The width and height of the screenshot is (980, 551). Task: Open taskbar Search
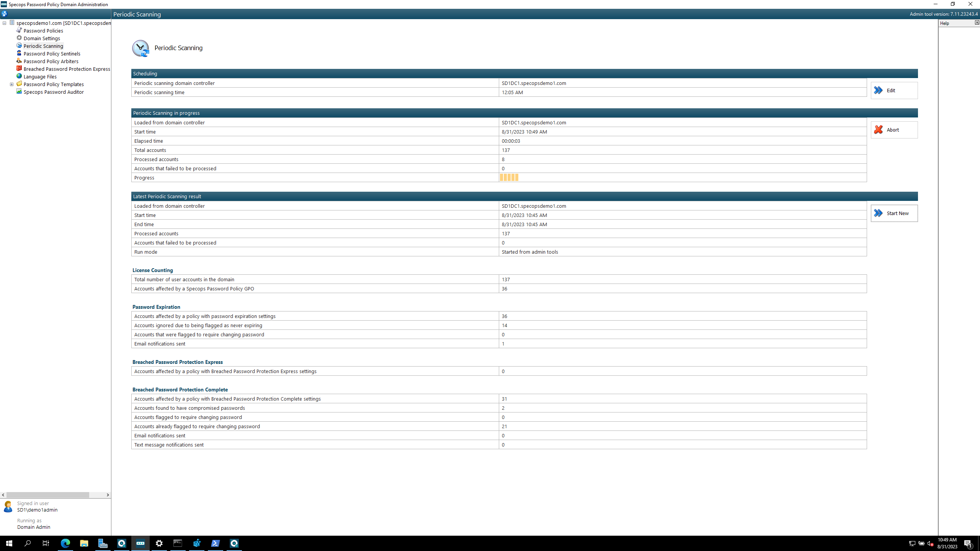pos(28,543)
